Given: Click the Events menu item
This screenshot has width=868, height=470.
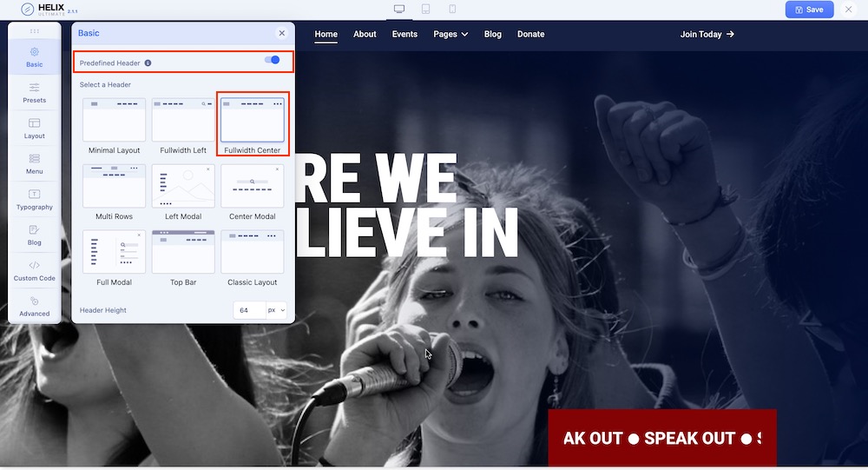Looking at the screenshot, I should [404, 35].
